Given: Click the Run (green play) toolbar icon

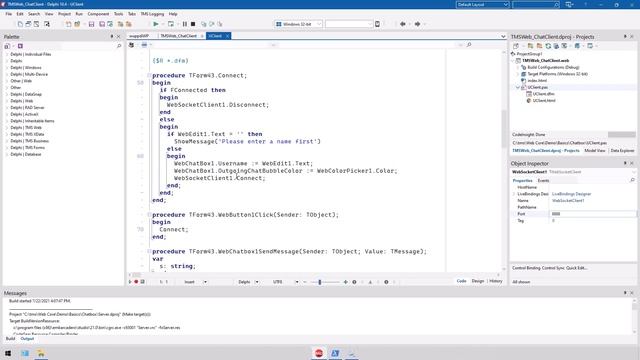Looking at the screenshot, I should (156, 24).
